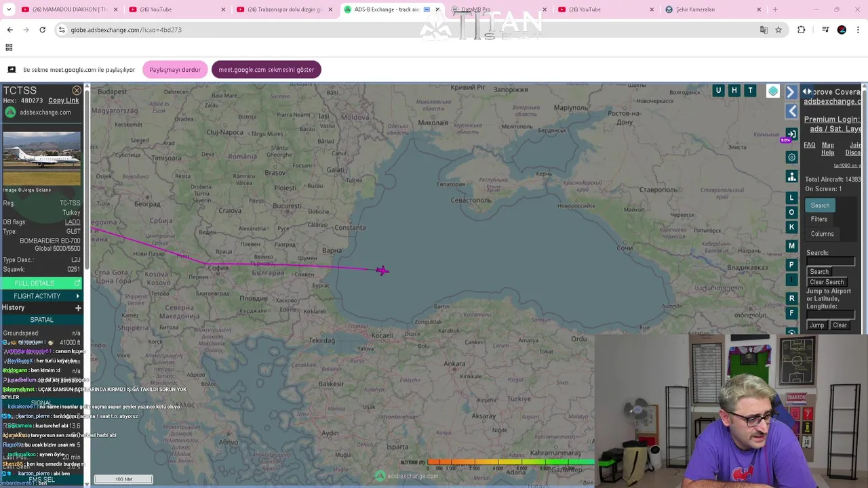The image size is (868, 488).
Task: Click Paylaşmayı durdur to stop sharing
Action: (x=175, y=70)
